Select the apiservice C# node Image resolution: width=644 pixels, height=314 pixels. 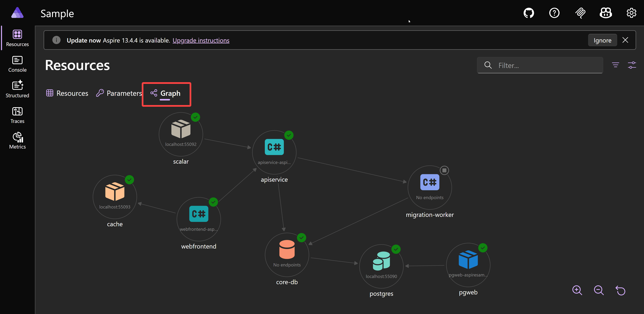point(274,153)
